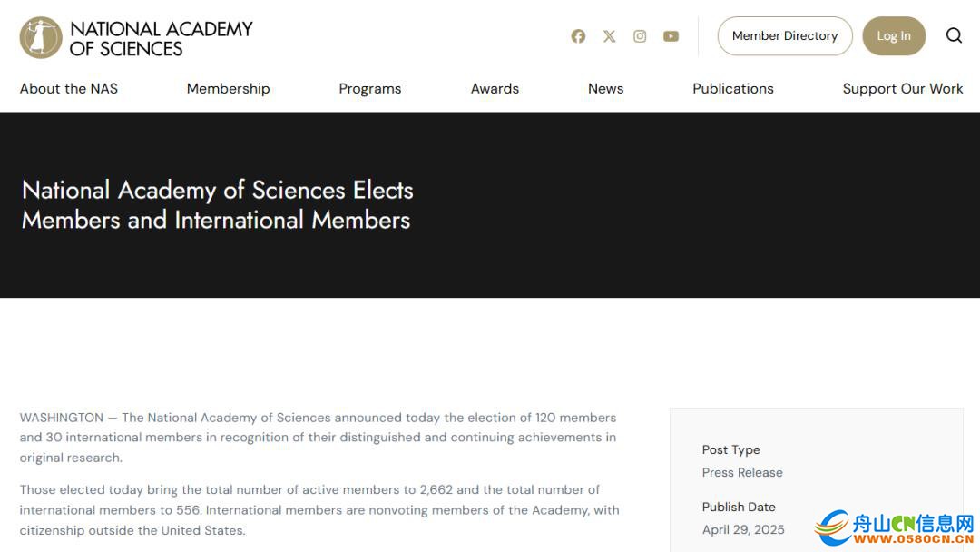Click the National Academy of Sciences logo
980x552 pixels.
pos(136,38)
